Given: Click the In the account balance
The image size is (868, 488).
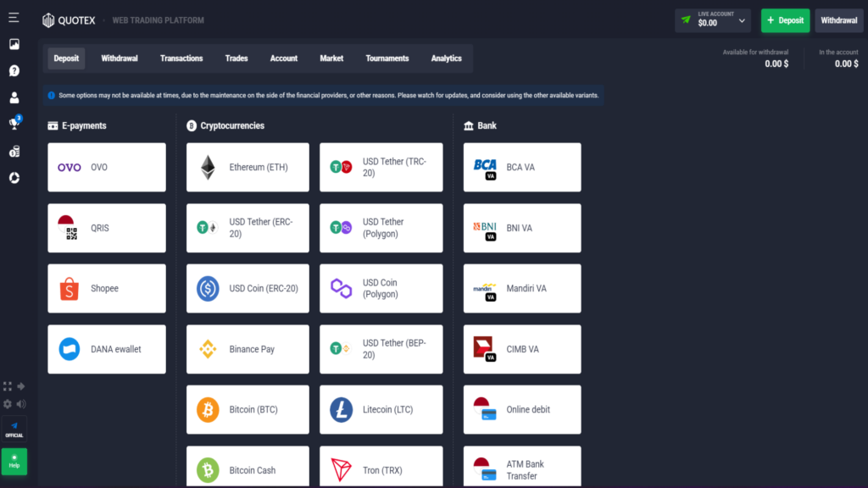Looking at the screenshot, I should pyautogui.click(x=847, y=64).
